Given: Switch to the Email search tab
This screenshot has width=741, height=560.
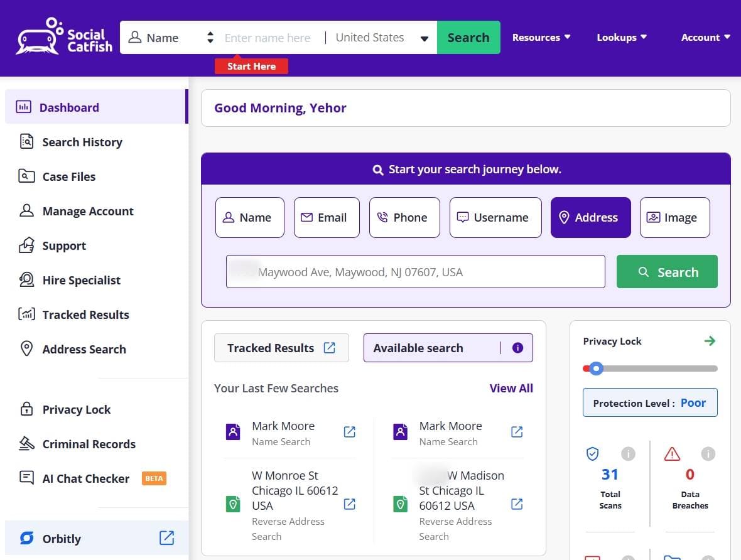Looking at the screenshot, I should point(327,217).
